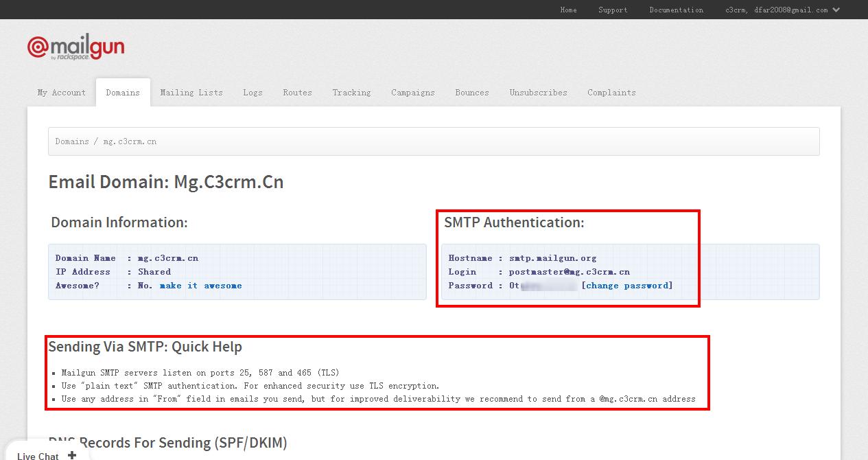Click the plain text SMTP authentication bullet
The width and height of the screenshot is (868, 460).
[x=250, y=386]
